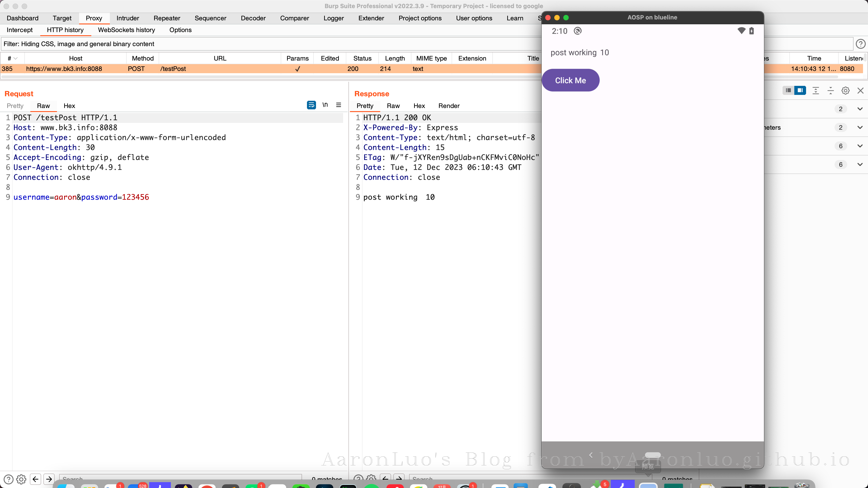Click request search forward arrow
Viewport: 868px width, 488px height.
pos(49,479)
